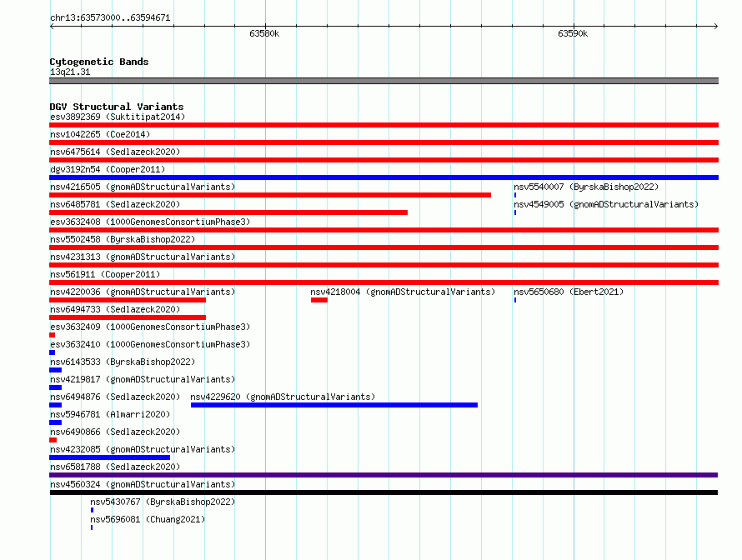
Task: Click the esv3892369 (Suktitipat2014) variant label
Action: (118, 117)
